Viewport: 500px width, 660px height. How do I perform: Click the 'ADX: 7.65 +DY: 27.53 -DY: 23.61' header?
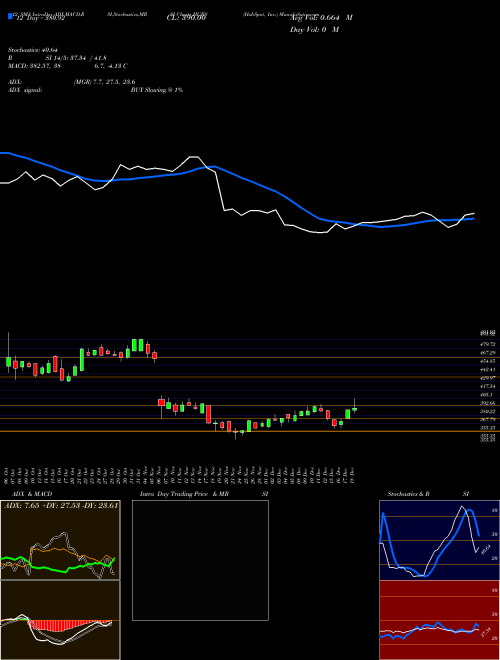click(61, 505)
